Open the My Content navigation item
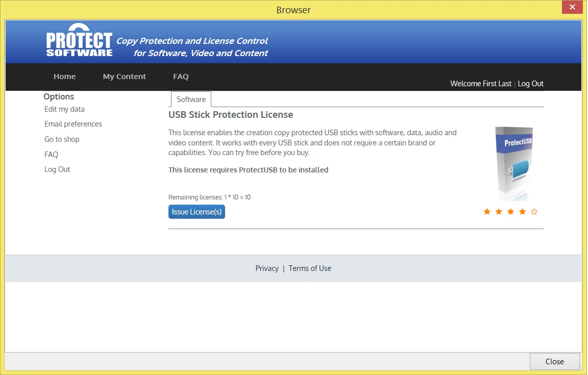Screen dimensions: 588x375 coord(124,77)
